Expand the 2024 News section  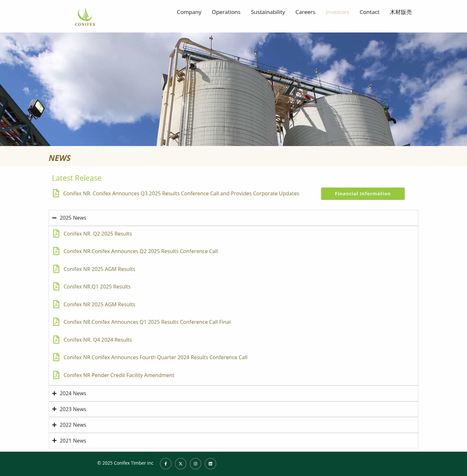pos(233,394)
